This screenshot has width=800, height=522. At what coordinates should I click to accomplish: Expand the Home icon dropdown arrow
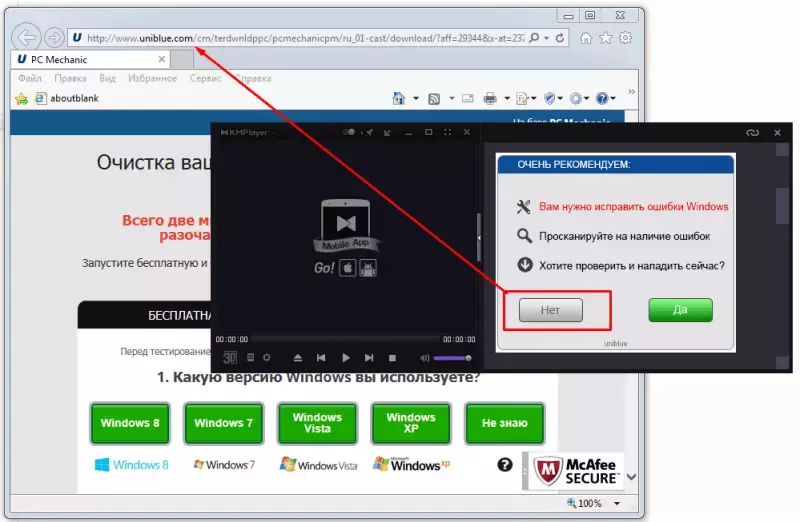416,98
